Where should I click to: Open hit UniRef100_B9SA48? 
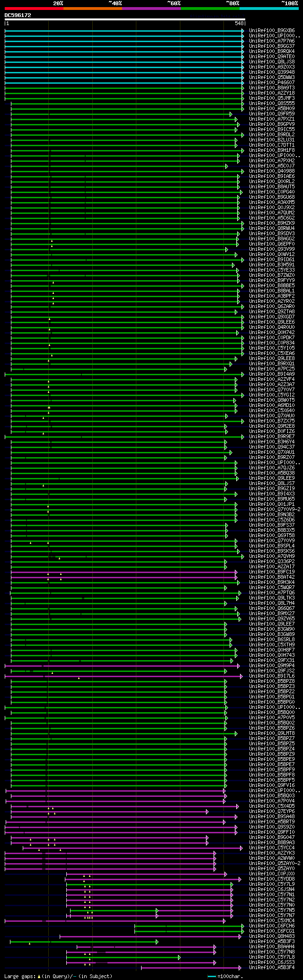[x=272, y=817]
